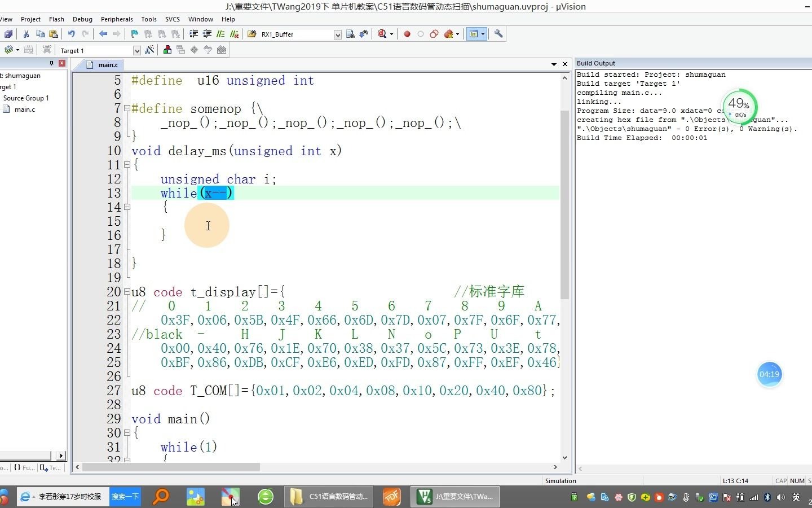The height and width of the screenshot is (508, 812).
Task: Open Pack Installer icon
Action: click(x=222, y=50)
